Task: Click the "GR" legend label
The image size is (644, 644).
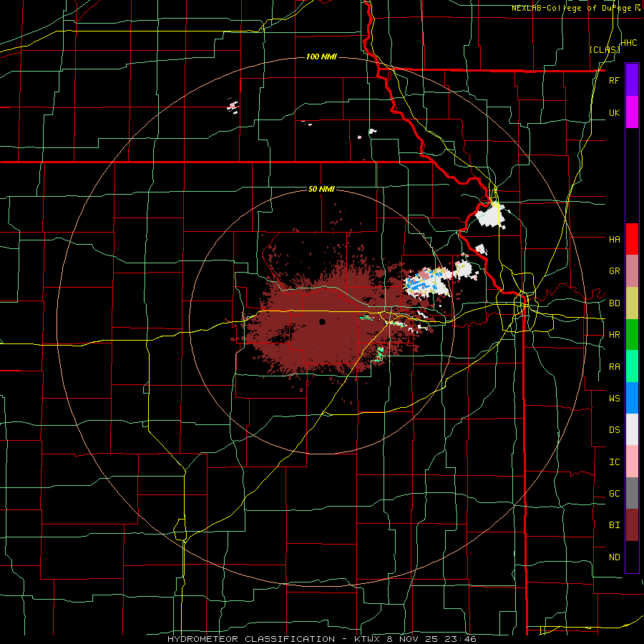Action: coord(614,271)
